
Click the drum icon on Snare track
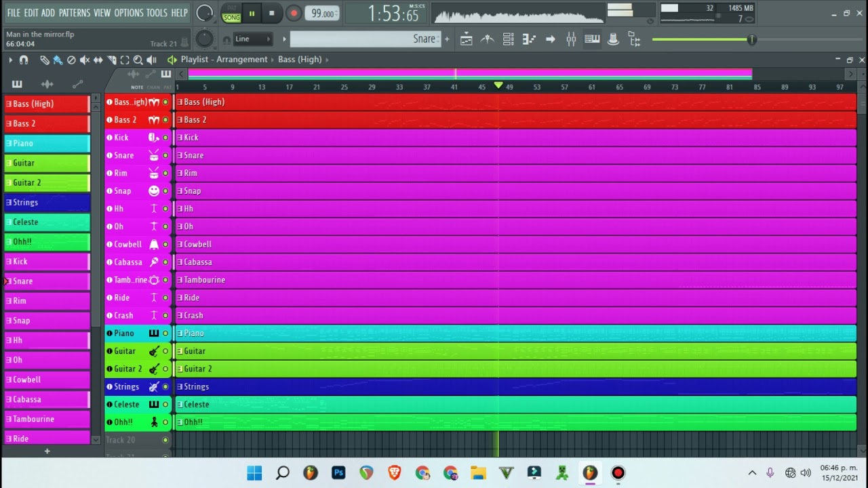tap(154, 155)
